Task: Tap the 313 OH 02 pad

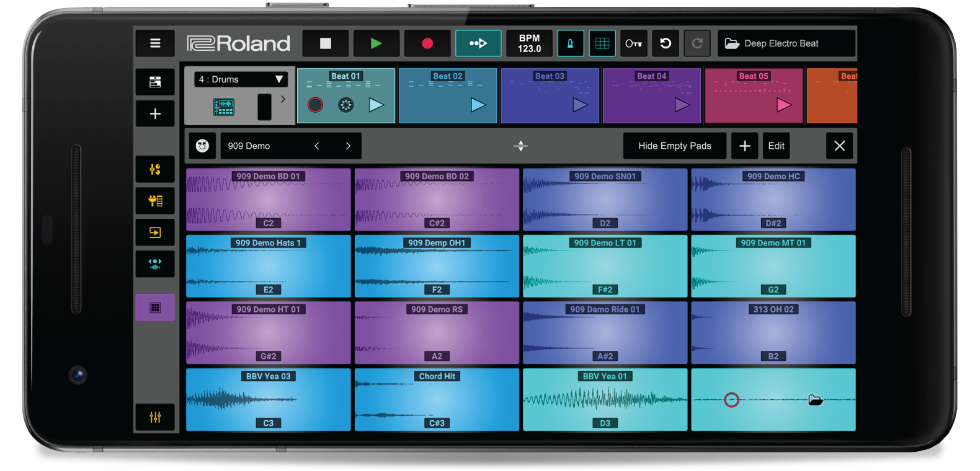Action: pyautogui.click(x=773, y=333)
